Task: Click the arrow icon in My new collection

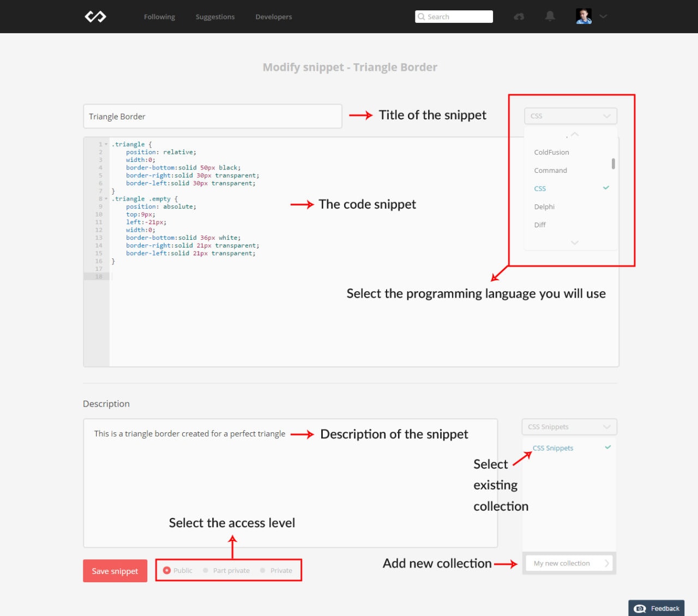Action: [x=607, y=563]
